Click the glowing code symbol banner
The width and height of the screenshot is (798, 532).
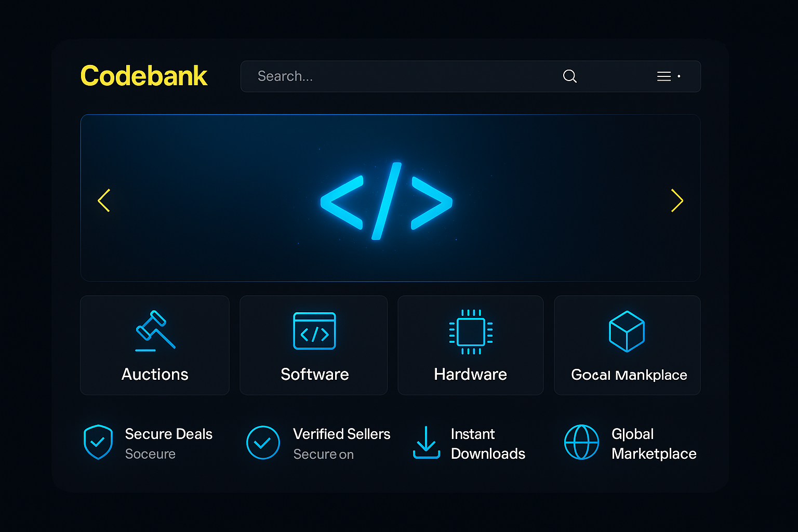point(387,201)
